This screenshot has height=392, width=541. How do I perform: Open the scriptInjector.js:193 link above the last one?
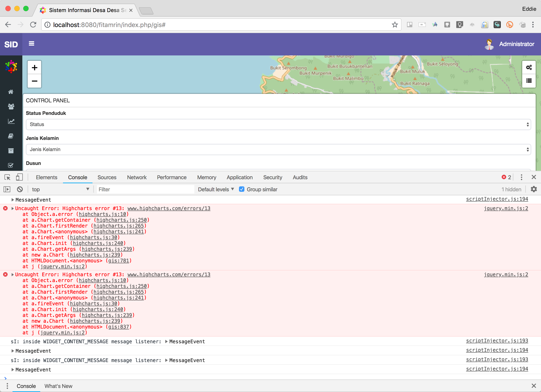click(497, 341)
